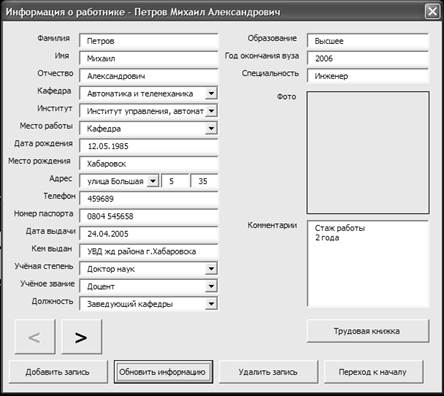The height and width of the screenshot is (396, 444).
Task: Expand the Должность dropdown list
Action: tap(211, 304)
